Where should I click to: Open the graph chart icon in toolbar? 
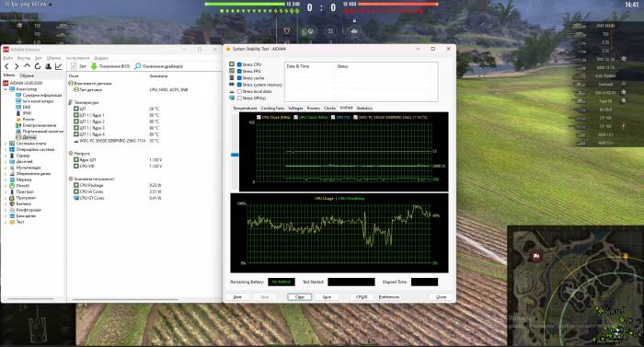click(59, 66)
